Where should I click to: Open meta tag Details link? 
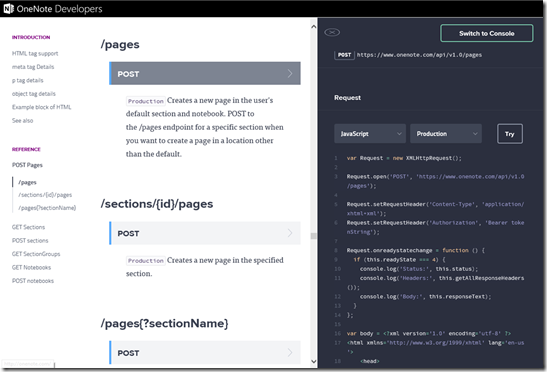coord(33,67)
